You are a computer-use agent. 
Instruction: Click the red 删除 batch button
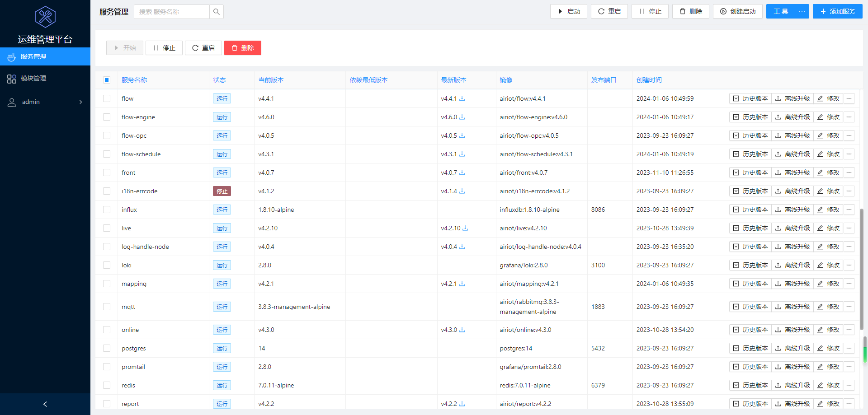243,48
